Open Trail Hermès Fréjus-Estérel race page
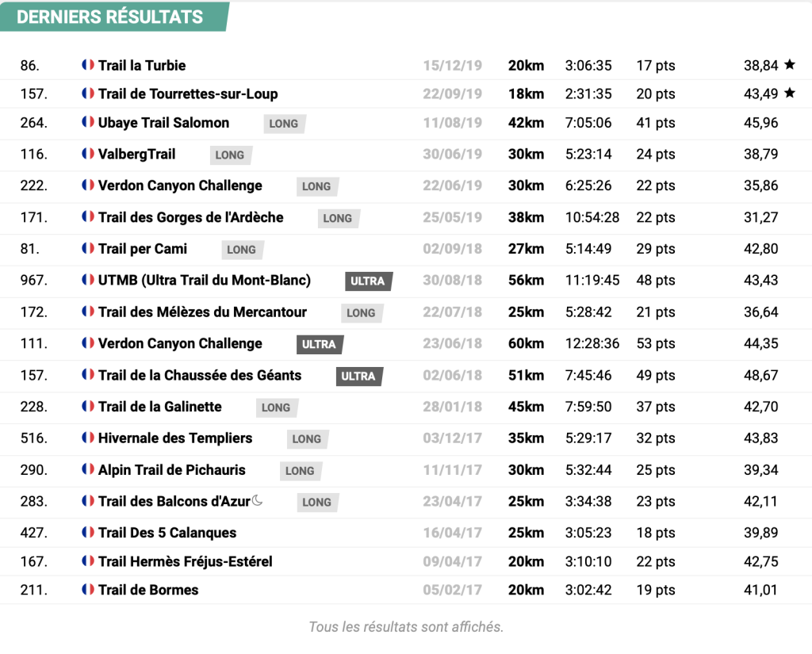 (186, 561)
